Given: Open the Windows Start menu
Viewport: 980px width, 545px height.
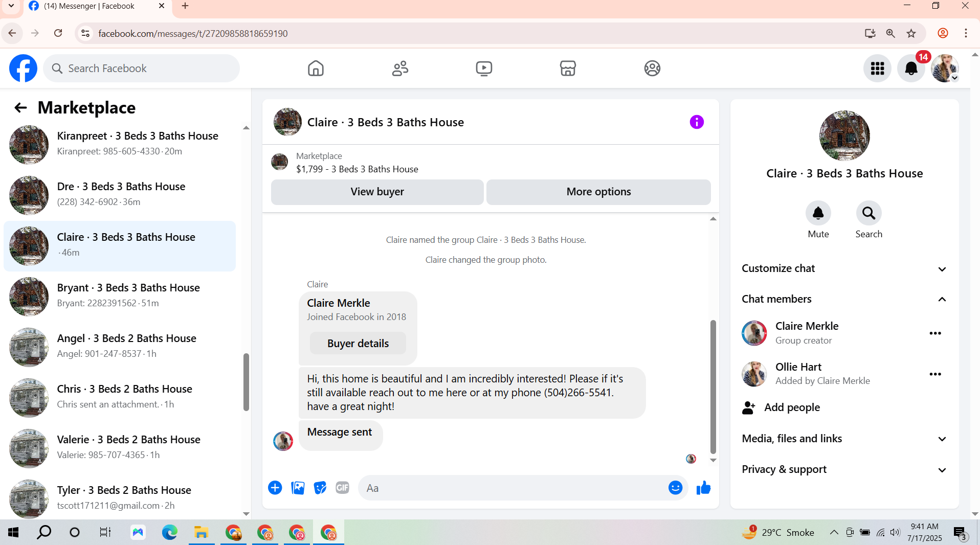Looking at the screenshot, I should (14, 532).
